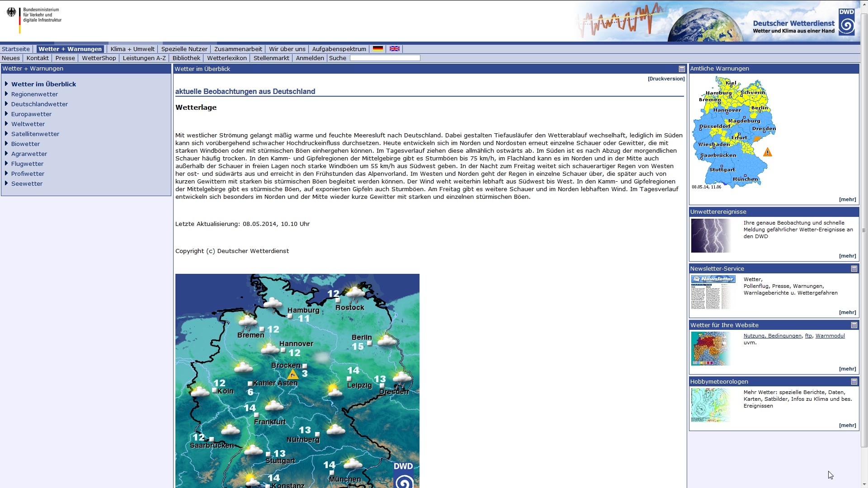Open the Bibliothek link
Screen dimensions: 868x488
(186, 58)
